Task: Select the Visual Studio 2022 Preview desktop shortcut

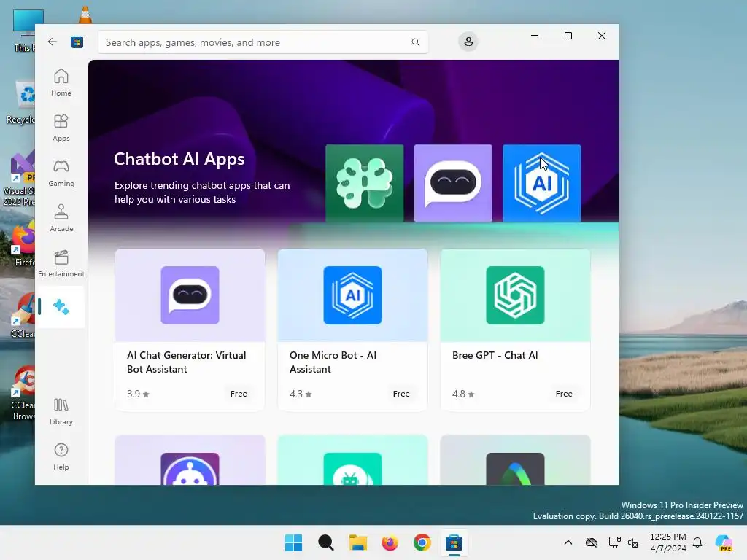Action: [x=19, y=177]
